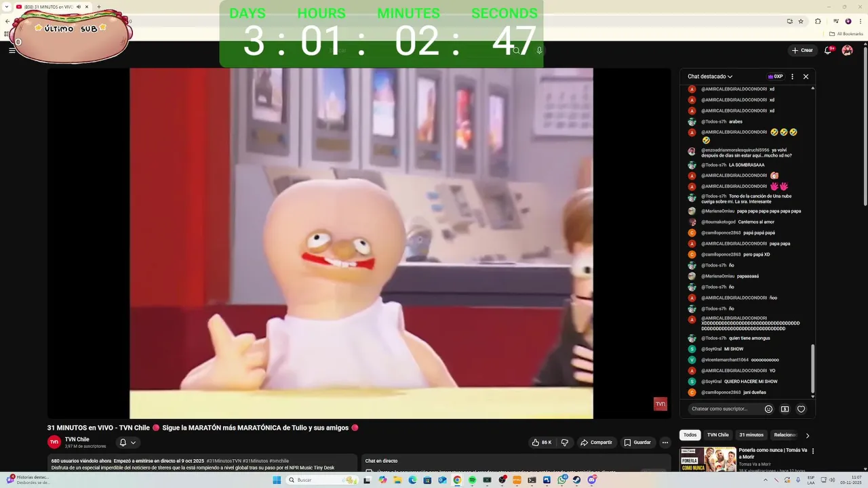868x488 pixels.
Task: Close the live chat panel
Action: [x=806, y=77]
